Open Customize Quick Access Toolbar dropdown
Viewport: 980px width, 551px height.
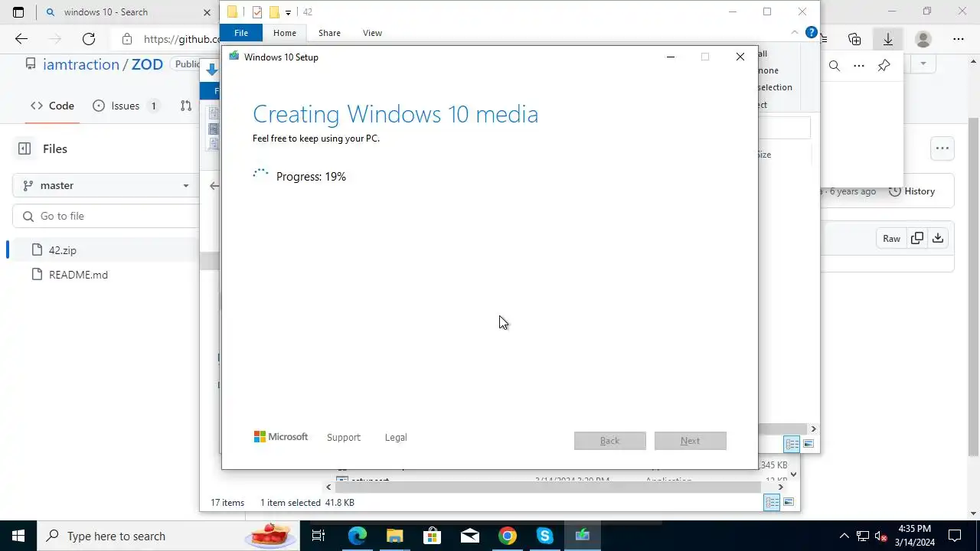click(288, 12)
